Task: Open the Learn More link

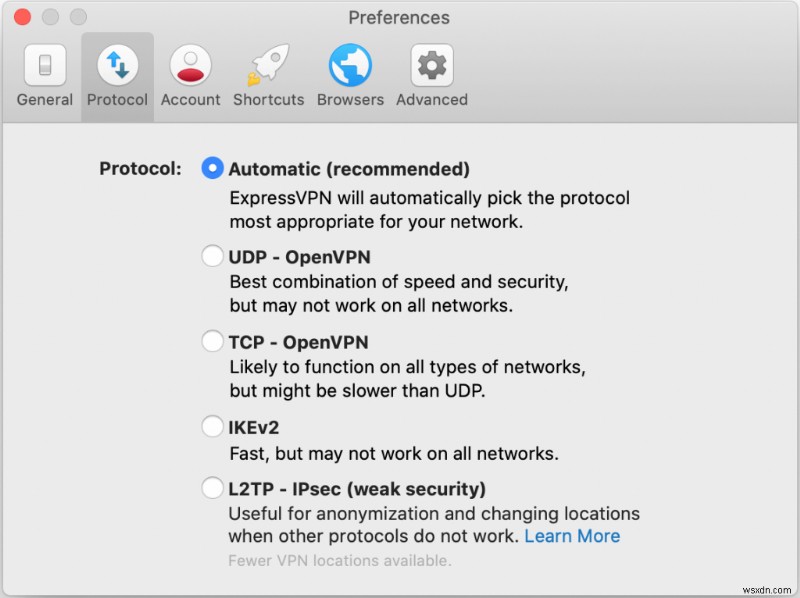Action: point(572,536)
